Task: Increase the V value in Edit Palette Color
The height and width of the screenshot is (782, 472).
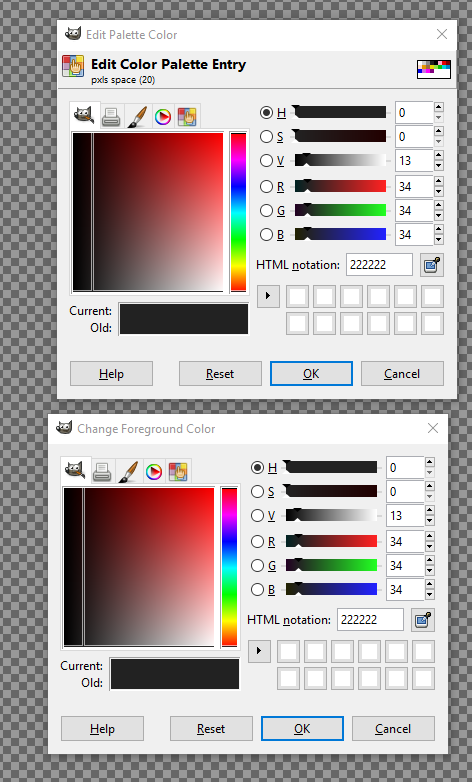Action: click(439, 155)
